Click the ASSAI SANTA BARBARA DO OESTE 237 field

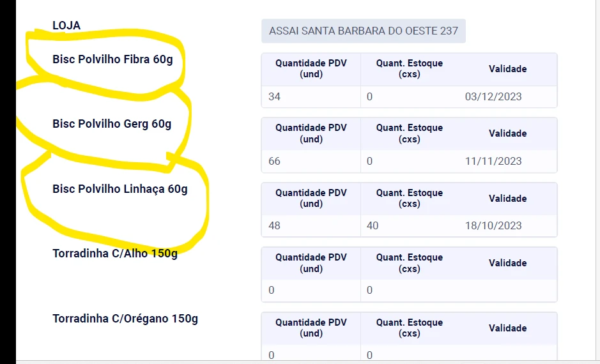363,31
